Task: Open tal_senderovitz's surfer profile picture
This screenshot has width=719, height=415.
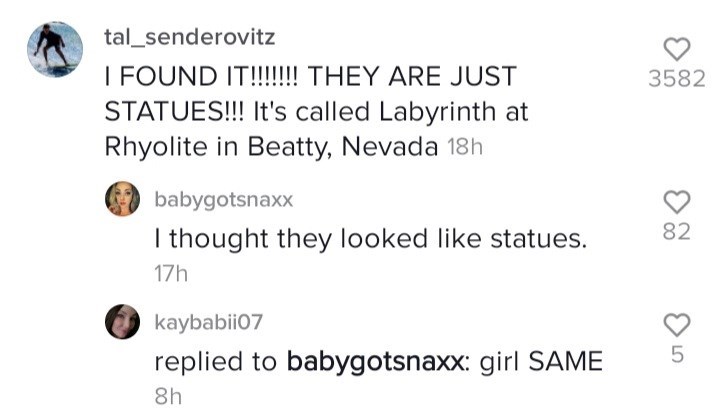Action: coord(55,49)
